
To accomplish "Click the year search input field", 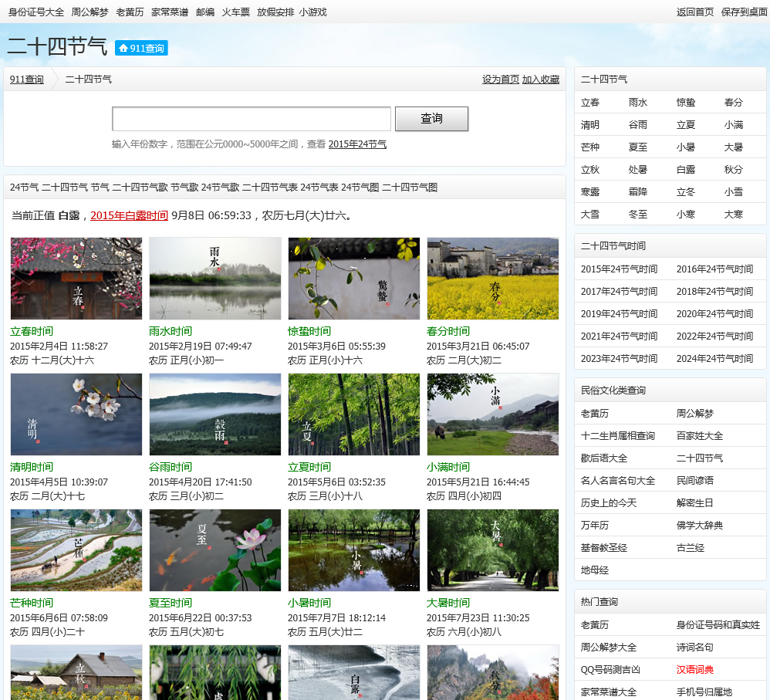I will [x=252, y=119].
